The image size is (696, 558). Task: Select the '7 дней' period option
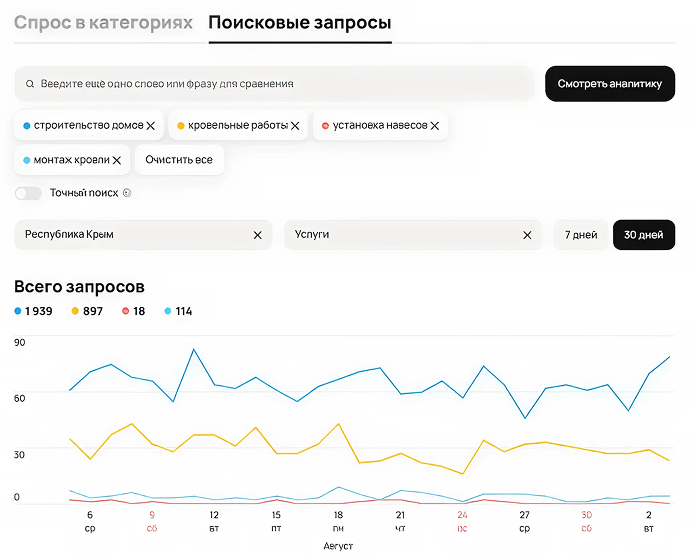coord(581,235)
